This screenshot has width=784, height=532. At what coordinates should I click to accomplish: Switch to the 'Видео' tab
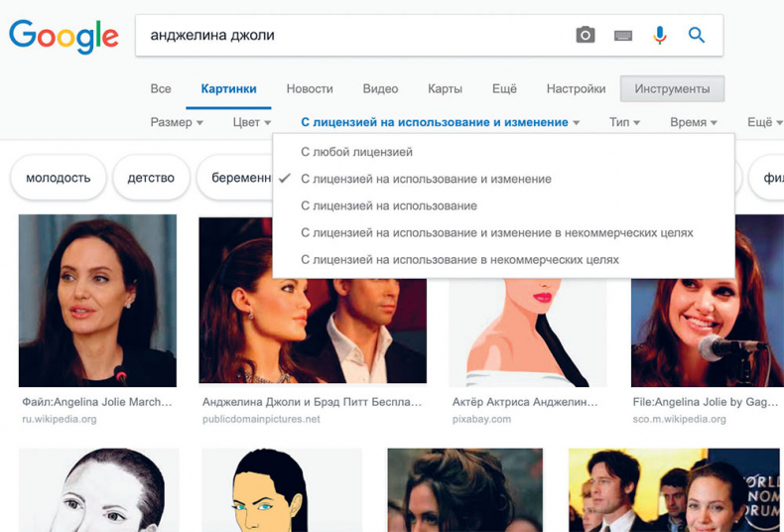coord(380,88)
